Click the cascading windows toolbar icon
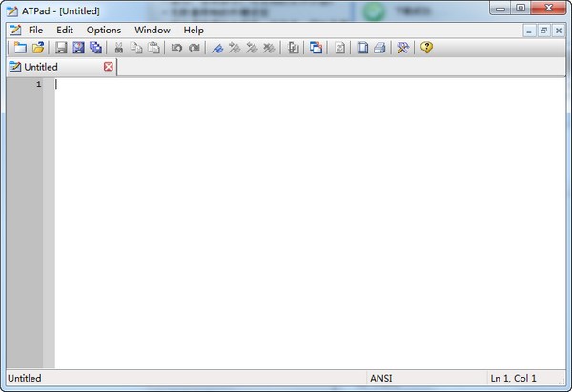 point(317,48)
